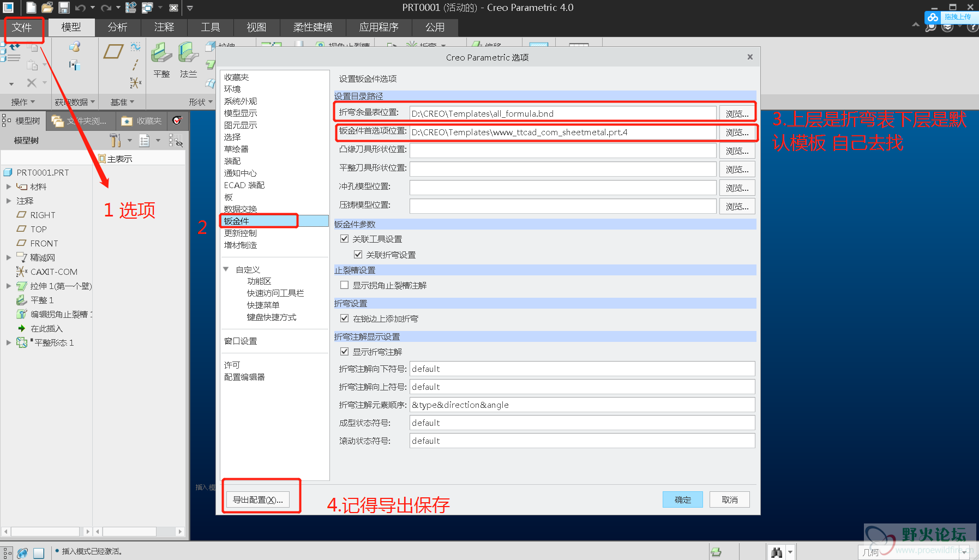The height and width of the screenshot is (560, 979).
Task: Click the 取消 button
Action: click(x=730, y=499)
